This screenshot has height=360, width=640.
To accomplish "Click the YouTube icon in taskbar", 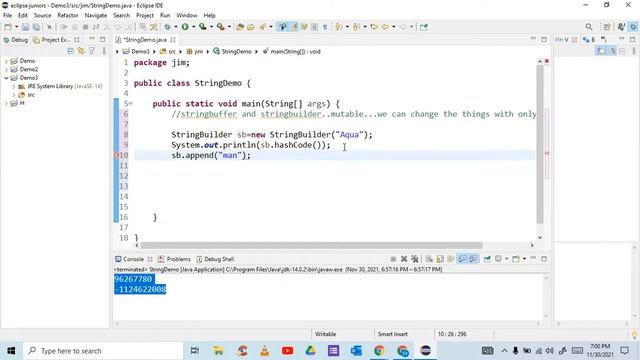I will point(287,351).
